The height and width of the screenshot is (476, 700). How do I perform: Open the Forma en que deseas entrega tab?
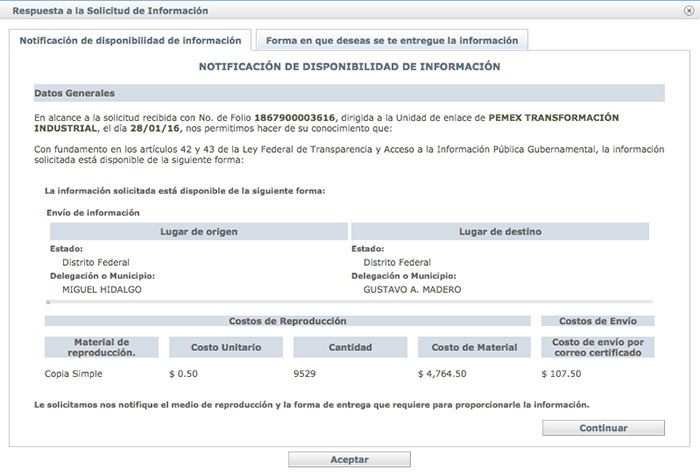pyautogui.click(x=392, y=41)
